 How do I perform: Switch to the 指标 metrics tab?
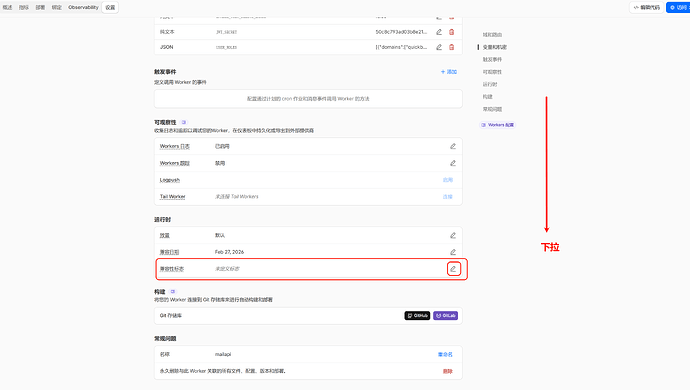pos(24,7)
